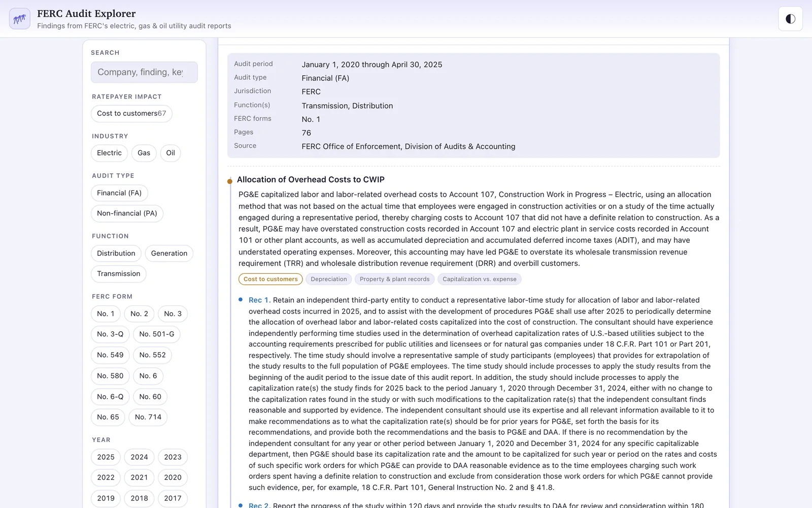Select FERC form No. 6 filter
Screen dimensions: 812x508
coord(148,376)
